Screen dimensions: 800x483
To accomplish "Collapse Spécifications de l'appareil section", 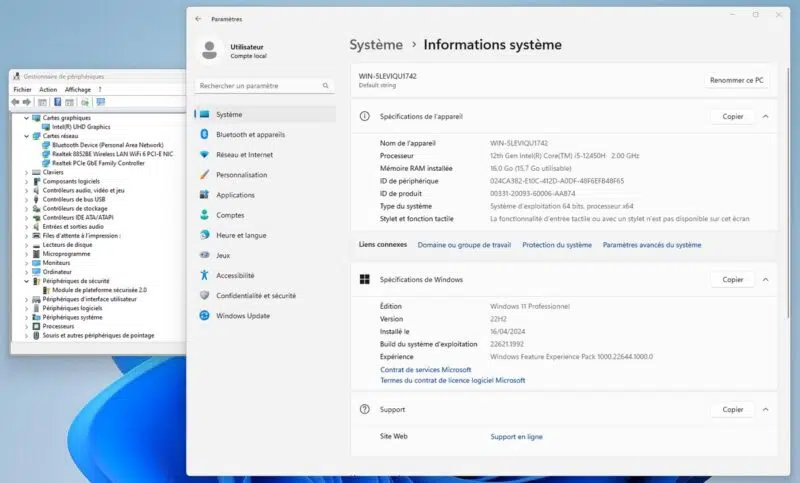I will (x=765, y=117).
